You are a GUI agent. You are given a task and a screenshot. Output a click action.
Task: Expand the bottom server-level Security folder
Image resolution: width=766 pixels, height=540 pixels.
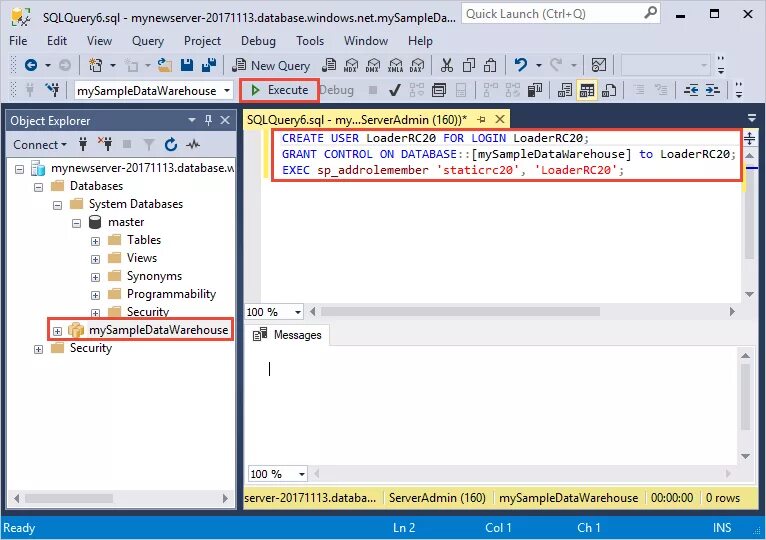point(39,349)
